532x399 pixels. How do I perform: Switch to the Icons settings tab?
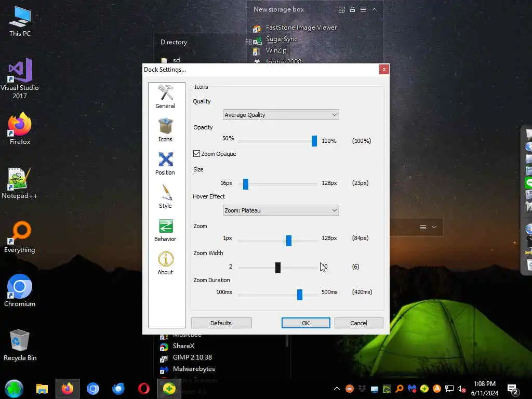click(x=165, y=130)
